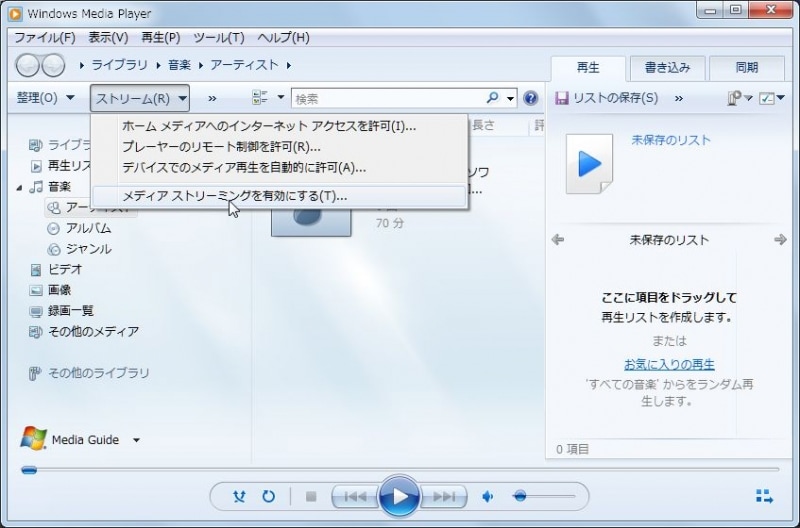This screenshot has width=800, height=528.
Task: Select 画像 in the library tree
Action: tap(59, 290)
